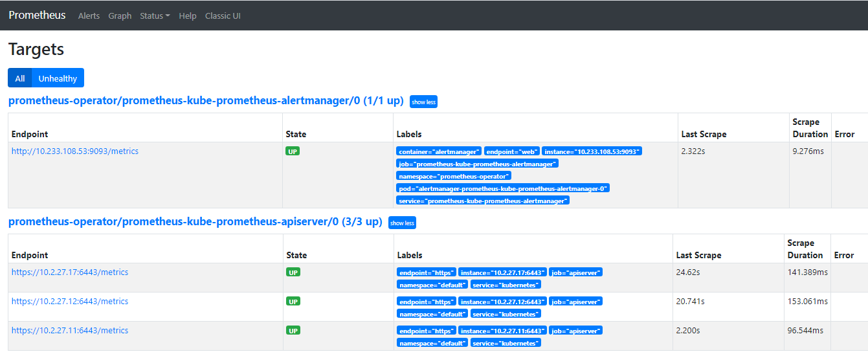Click the pod="alertmanager-prometheus-kube-prometheus-alertmanager-0" label badge
Screen dimensions: 868x354
(503, 188)
